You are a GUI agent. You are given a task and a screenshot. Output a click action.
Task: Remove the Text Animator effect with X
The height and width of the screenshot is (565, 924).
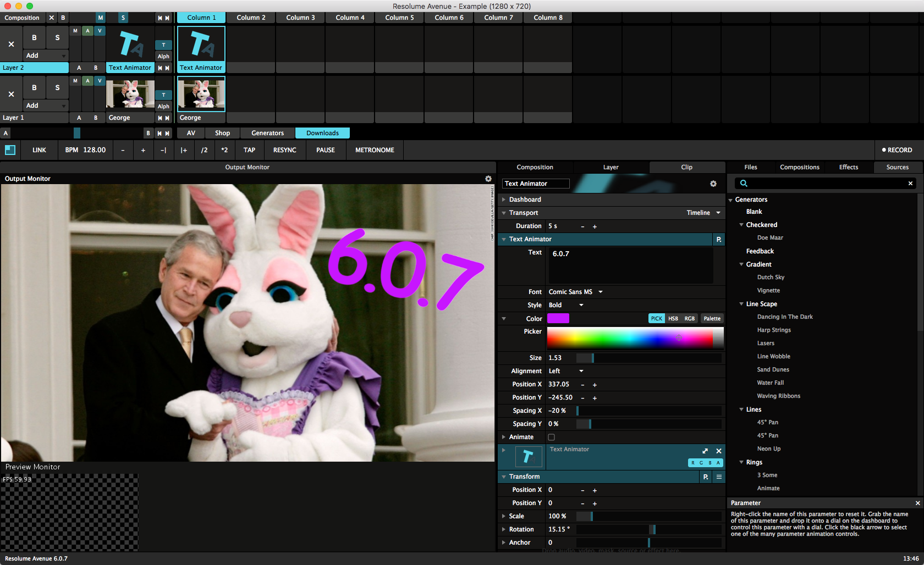point(718,451)
